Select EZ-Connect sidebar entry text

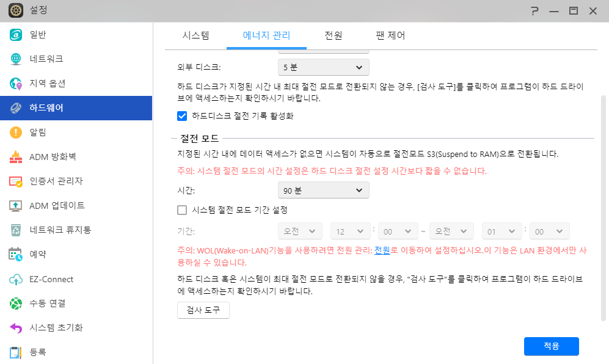tap(51, 279)
